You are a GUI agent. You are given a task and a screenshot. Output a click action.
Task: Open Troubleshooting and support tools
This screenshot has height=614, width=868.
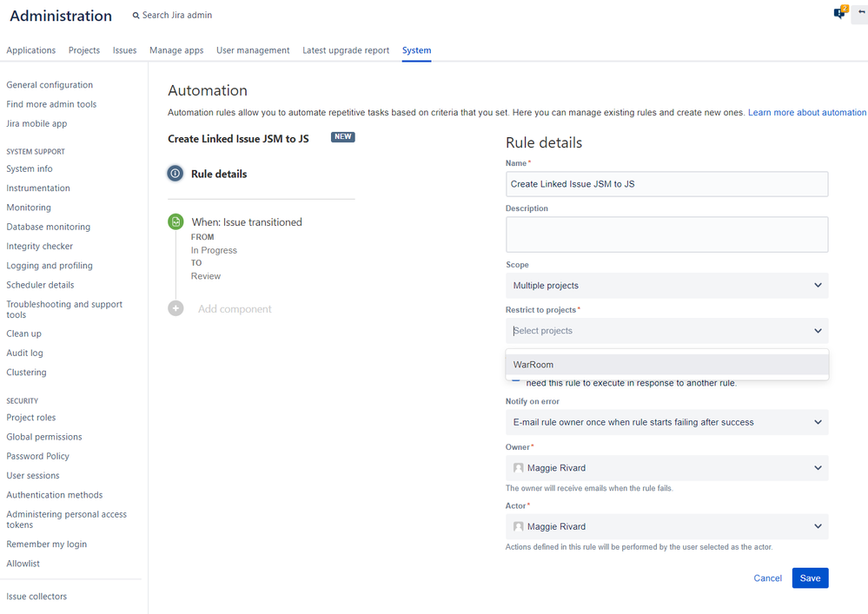coord(64,309)
